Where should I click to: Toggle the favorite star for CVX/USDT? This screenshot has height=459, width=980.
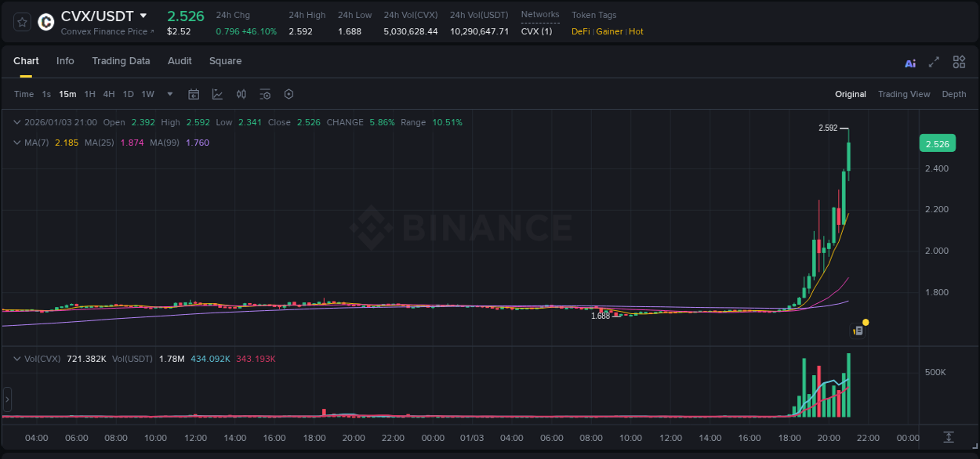(21, 22)
